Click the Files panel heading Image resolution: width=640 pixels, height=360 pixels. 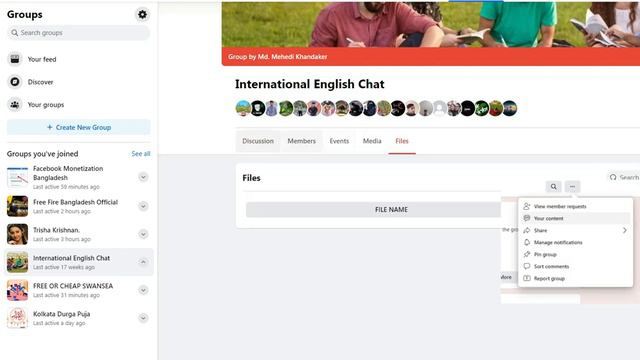[251, 178]
